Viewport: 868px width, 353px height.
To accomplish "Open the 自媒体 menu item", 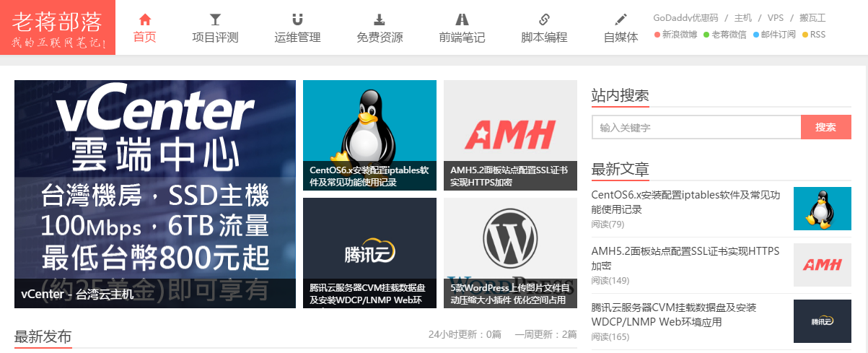I will click(x=621, y=38).
